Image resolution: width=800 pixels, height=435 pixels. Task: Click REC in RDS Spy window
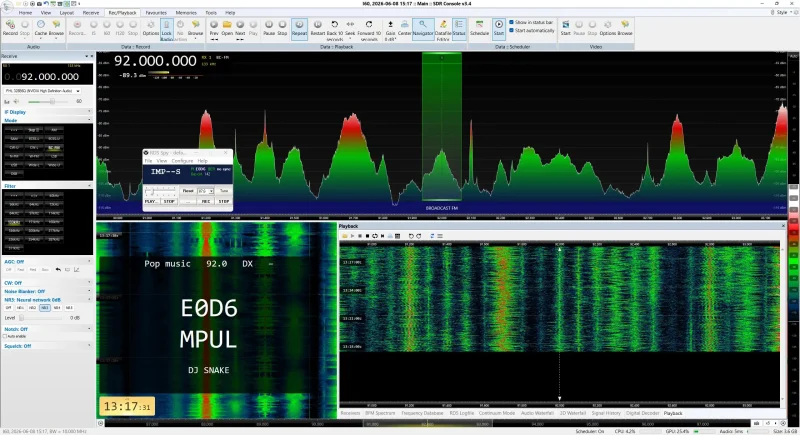206,201
